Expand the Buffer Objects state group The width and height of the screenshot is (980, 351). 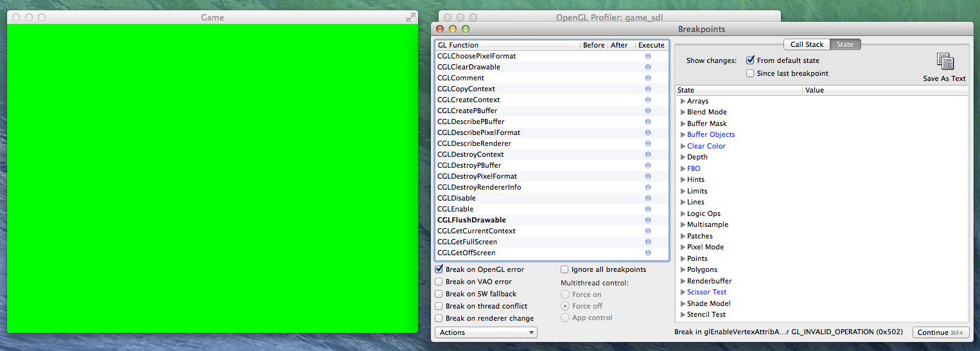pos(683,134)
